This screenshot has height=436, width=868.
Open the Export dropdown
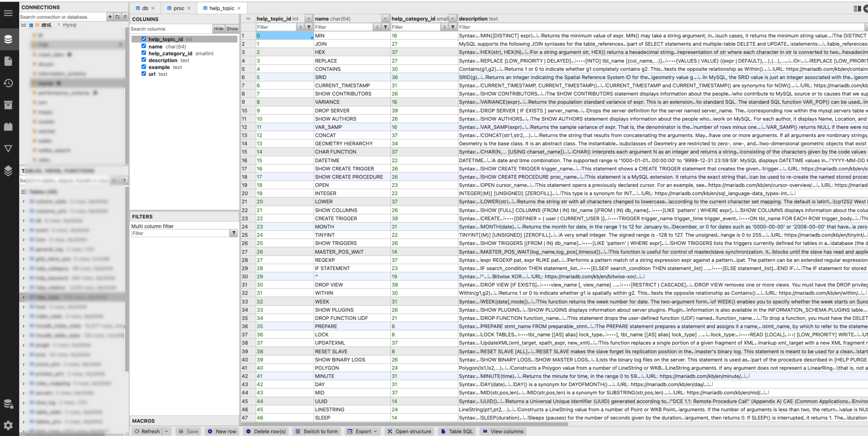[x=362, y=431]
